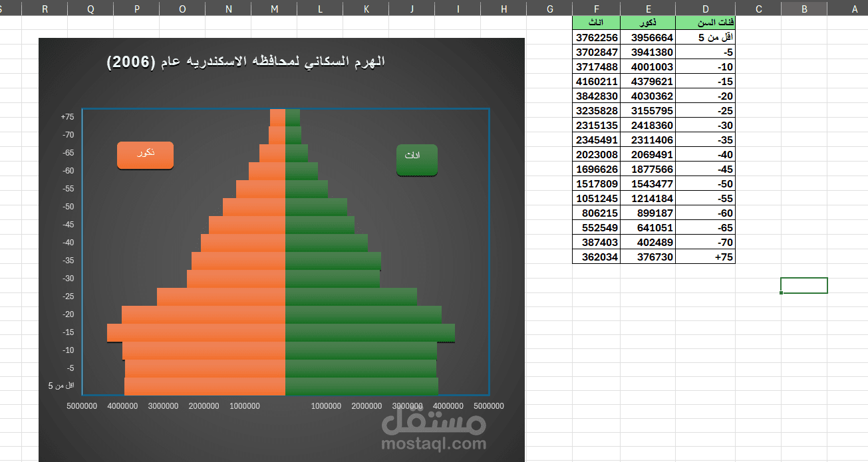Click cell with value 2418360
Viewport: 868px width, 462px height.
click(x=648, y=126)
